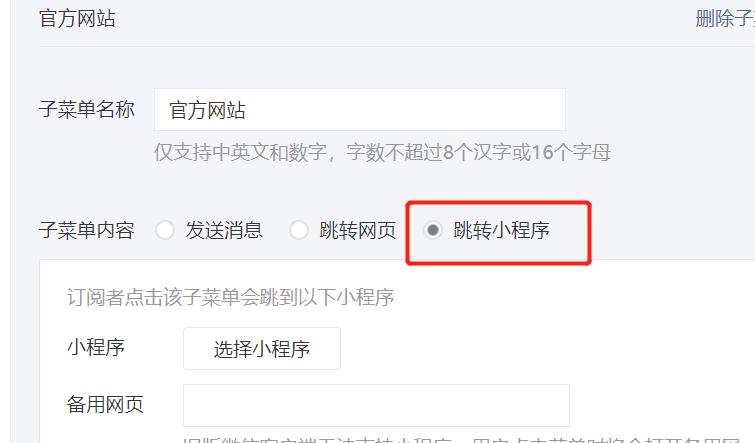Select the 跳转网页 radio button
Viewport: 755px width, 443px height.
tap(299, 230)
